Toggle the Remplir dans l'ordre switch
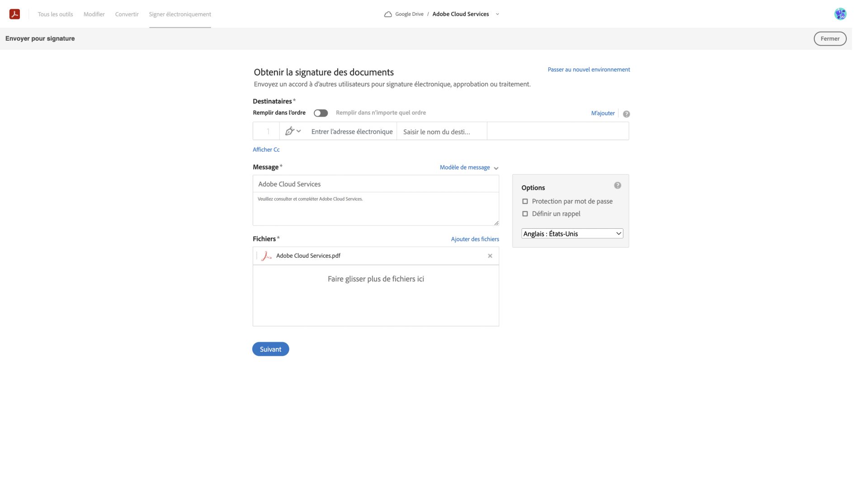This screenshot has height=504, width=868. (321, 112)
